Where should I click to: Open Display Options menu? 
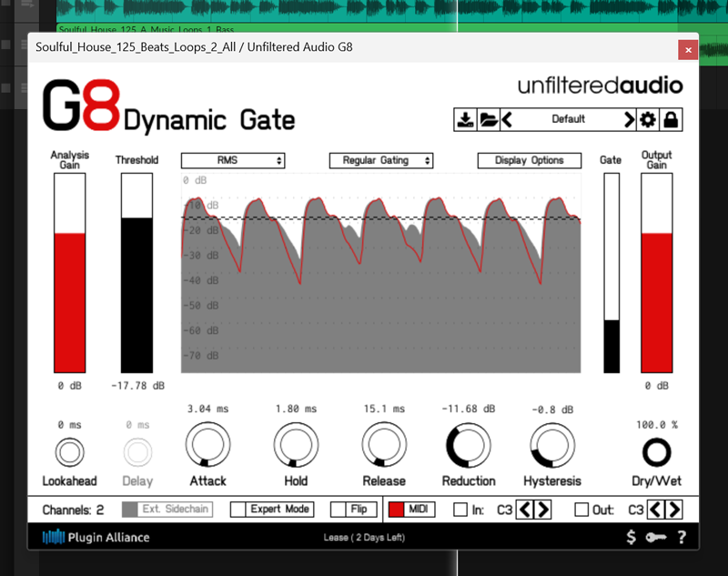[x=530, y=160]
